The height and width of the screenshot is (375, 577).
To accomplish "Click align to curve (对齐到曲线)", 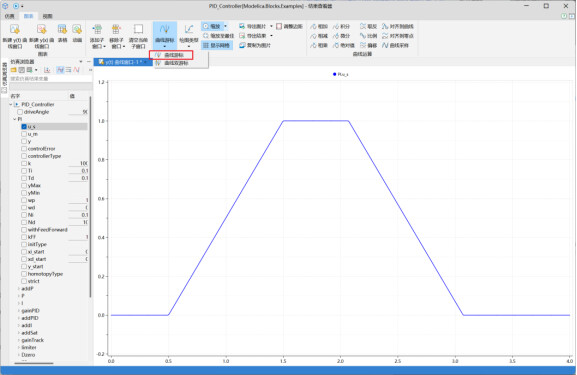I will pyautogui.click(x=398, y=26).
